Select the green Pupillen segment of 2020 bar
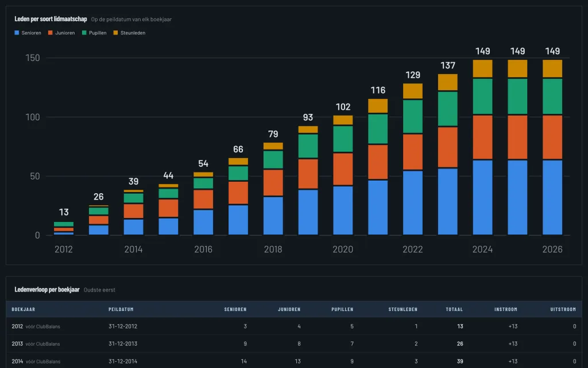The image size is (588, 368). [343, 139]
